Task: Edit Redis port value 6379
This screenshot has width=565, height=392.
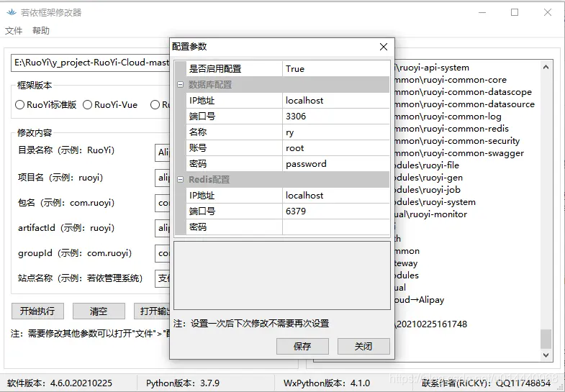Action: tap(336, 211)
